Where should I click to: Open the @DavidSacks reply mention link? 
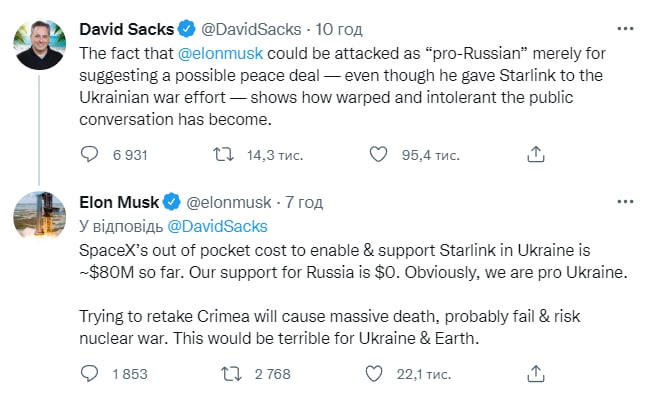pos(217,226)
